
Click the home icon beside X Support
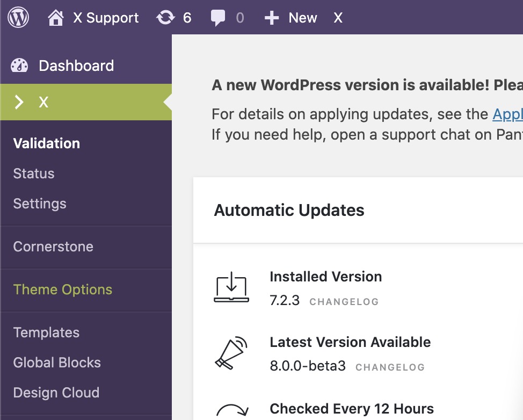tap(56, 18)
